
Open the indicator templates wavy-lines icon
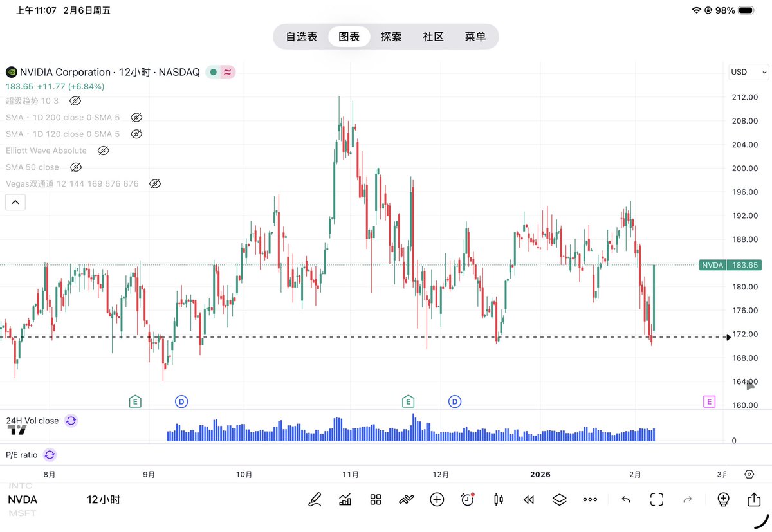(406, 499)
